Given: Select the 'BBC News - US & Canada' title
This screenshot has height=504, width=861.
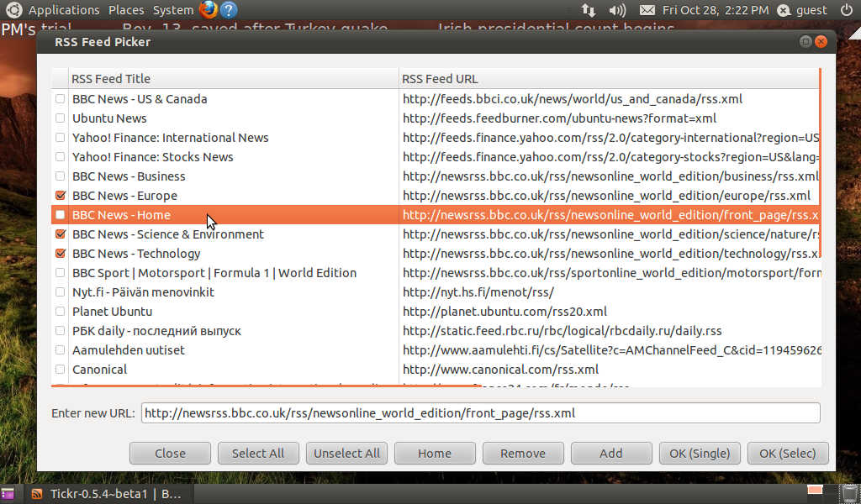Looking at the screenshot, I should (140, 99).
